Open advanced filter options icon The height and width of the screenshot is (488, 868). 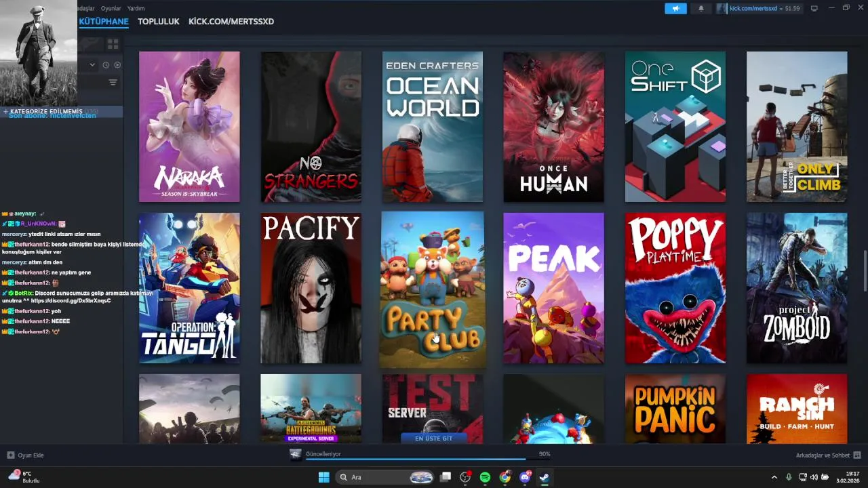113,82
